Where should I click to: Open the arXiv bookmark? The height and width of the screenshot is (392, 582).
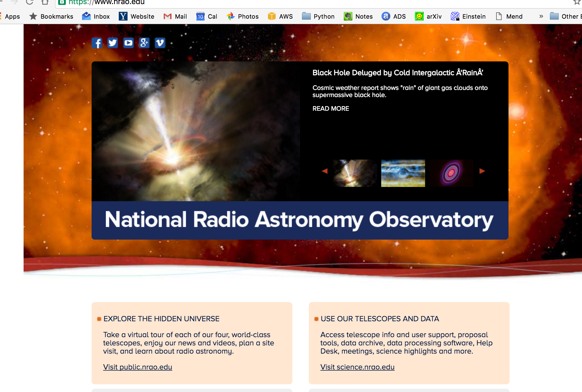(428, 16)
